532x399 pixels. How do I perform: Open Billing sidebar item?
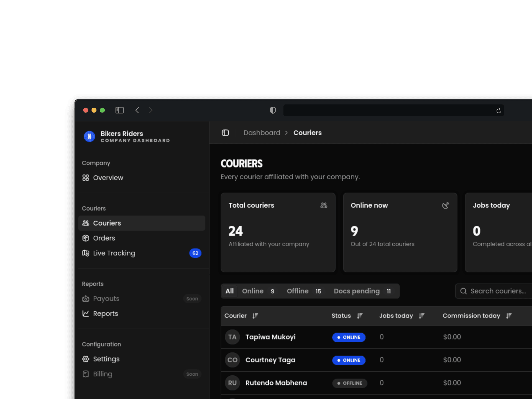coord(142,374)
